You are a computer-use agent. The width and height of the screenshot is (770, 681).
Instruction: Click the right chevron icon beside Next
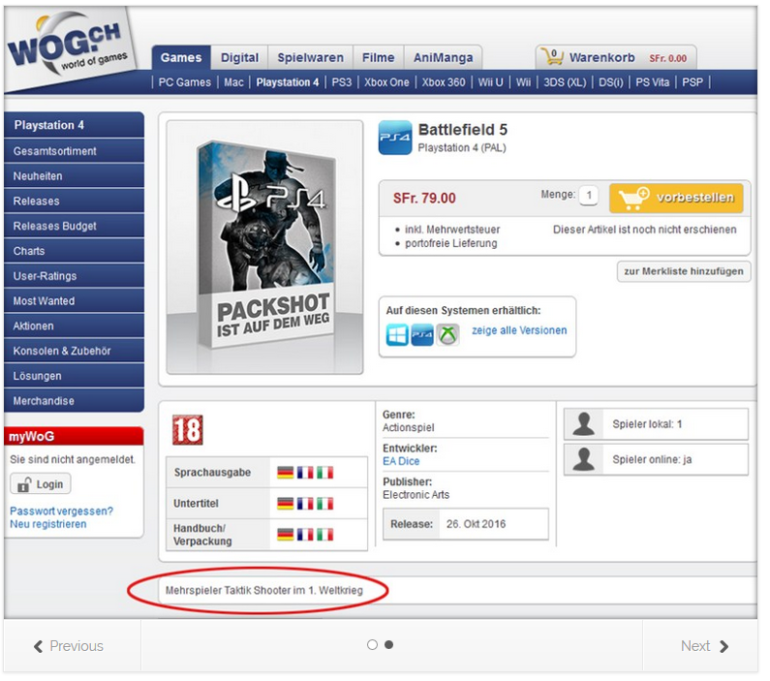(x=724, y=646)
